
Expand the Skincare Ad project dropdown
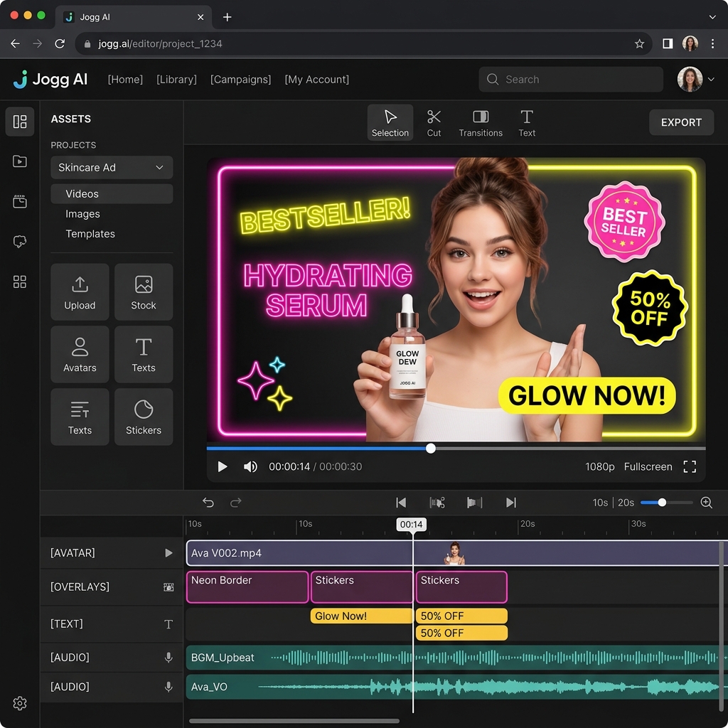tap(112, 168)
